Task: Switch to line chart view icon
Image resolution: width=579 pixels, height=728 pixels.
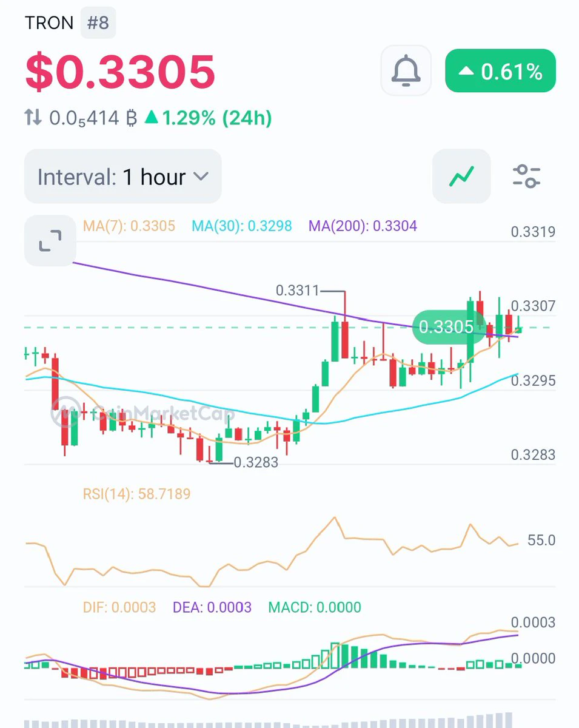Action: pyautogui.click(x=461, y=176)
